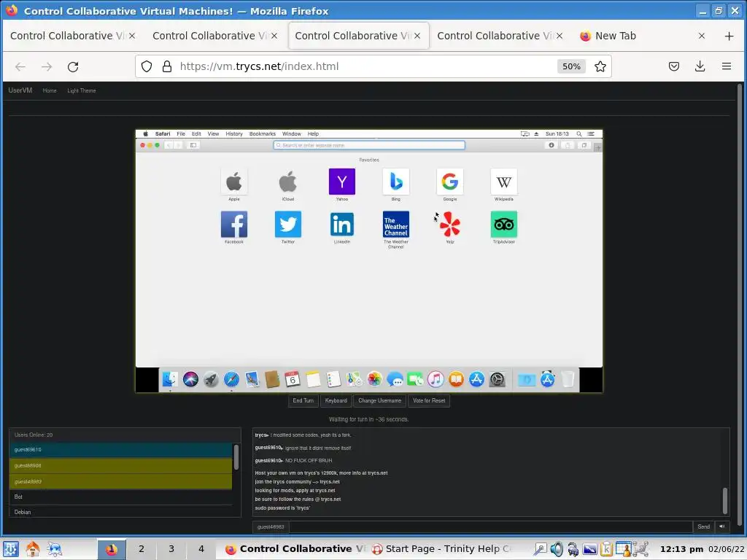747x560 pixels.
Task: Reload the page in Firefox
Action: tap(73, 66)
